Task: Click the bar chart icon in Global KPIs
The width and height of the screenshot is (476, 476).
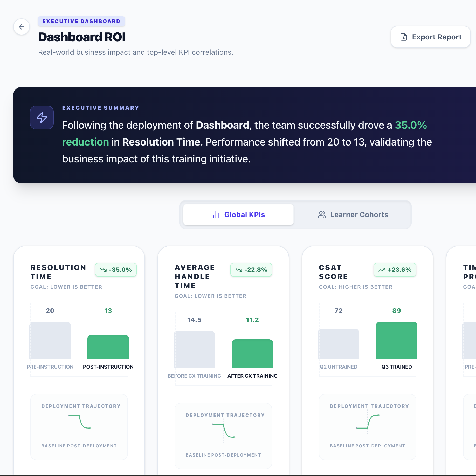Action: click(x=216, y=215)
